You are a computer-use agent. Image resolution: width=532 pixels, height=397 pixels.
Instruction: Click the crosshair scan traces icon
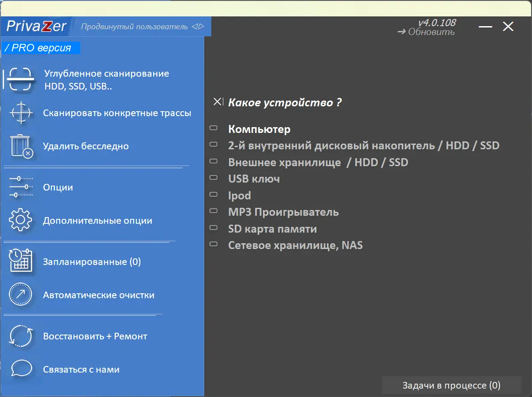coord(21,113)
